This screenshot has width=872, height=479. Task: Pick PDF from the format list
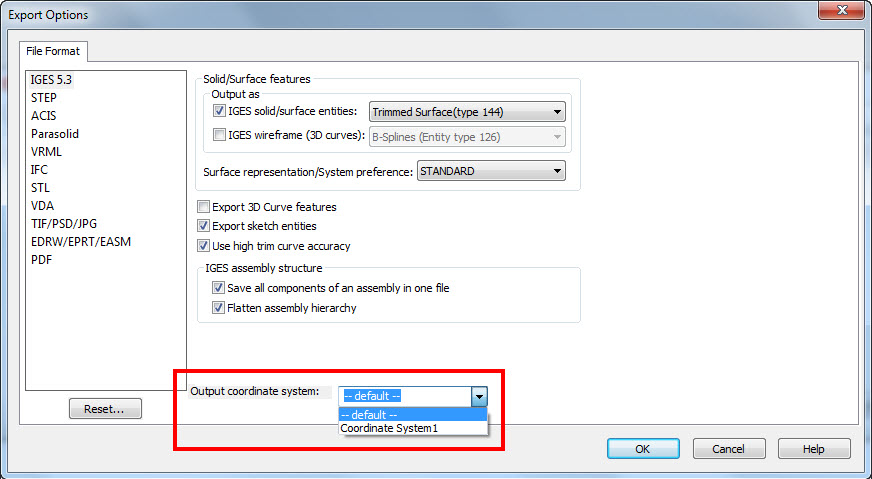pyautogui.click(x=41, y=260)
